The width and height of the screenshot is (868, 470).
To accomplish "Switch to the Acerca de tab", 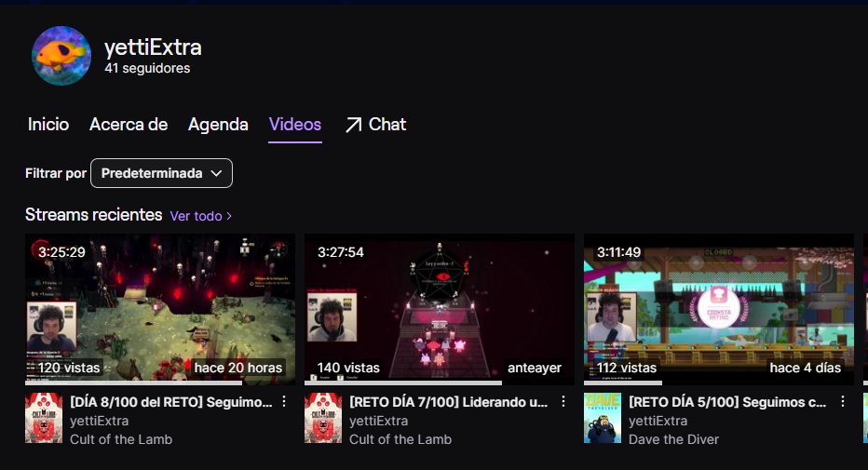I will coord(129,125).
